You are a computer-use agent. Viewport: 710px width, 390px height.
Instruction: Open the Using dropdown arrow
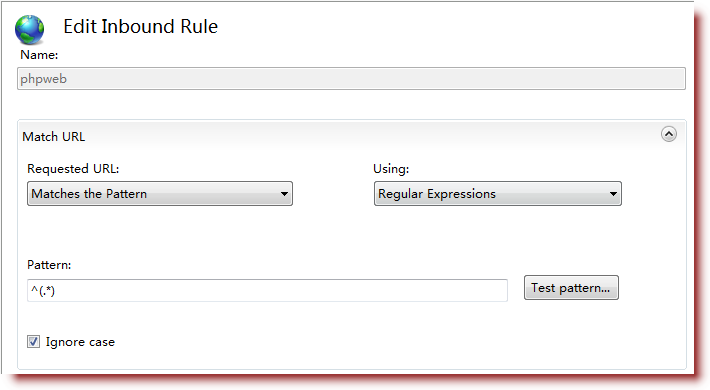point(613,194)
